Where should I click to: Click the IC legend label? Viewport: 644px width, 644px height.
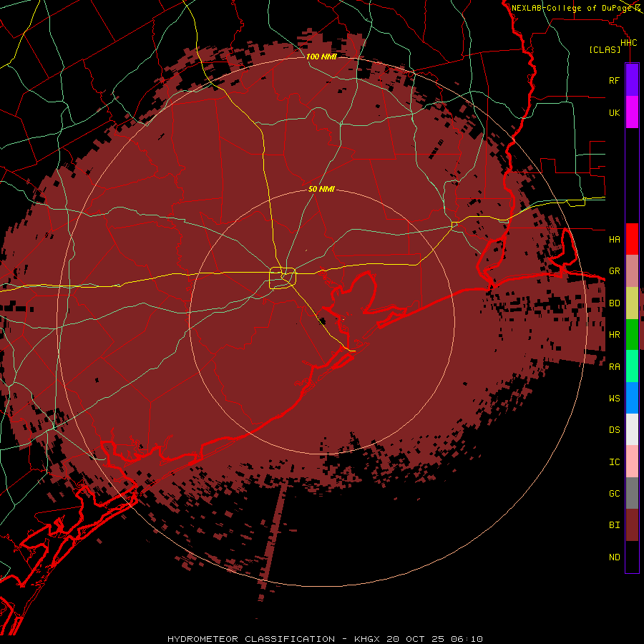point(614,462)
